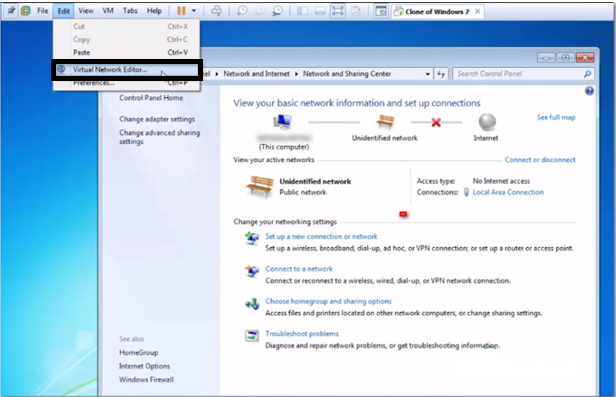Click the Unity mode icon
616x397 pixels.
(x=356, y=11)
